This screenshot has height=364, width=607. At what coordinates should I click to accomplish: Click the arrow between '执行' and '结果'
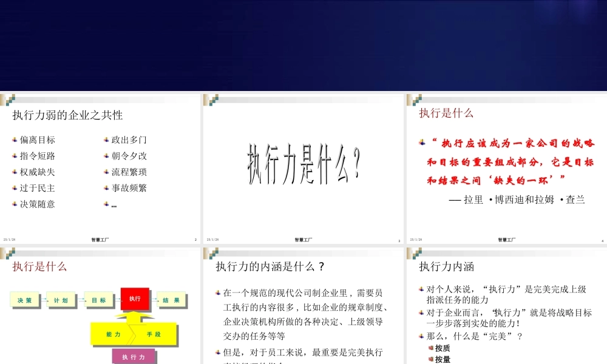[x=153, y=300]
